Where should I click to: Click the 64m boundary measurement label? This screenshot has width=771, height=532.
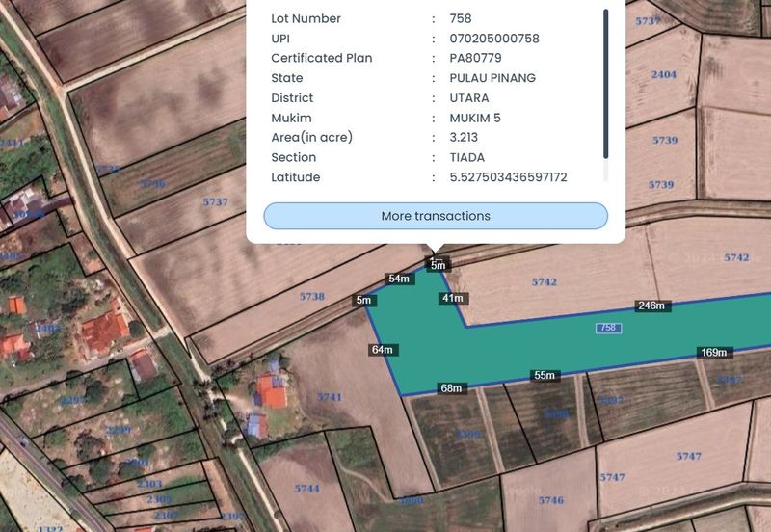(383, 349)
